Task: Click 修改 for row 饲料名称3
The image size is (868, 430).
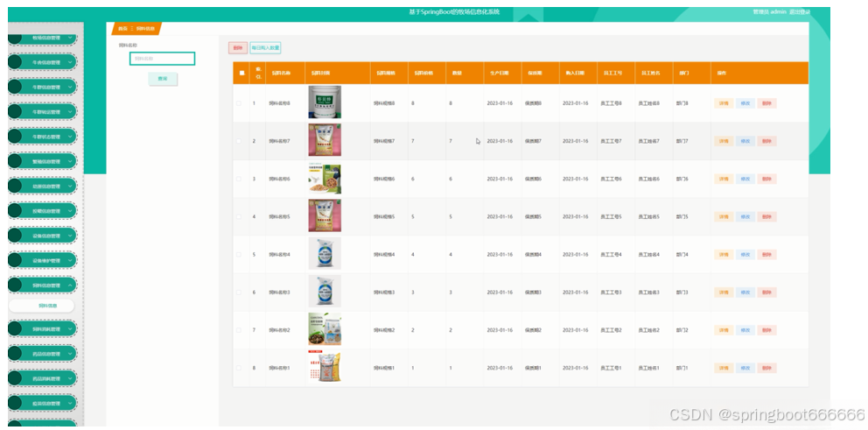Action: tap(745, 292)
